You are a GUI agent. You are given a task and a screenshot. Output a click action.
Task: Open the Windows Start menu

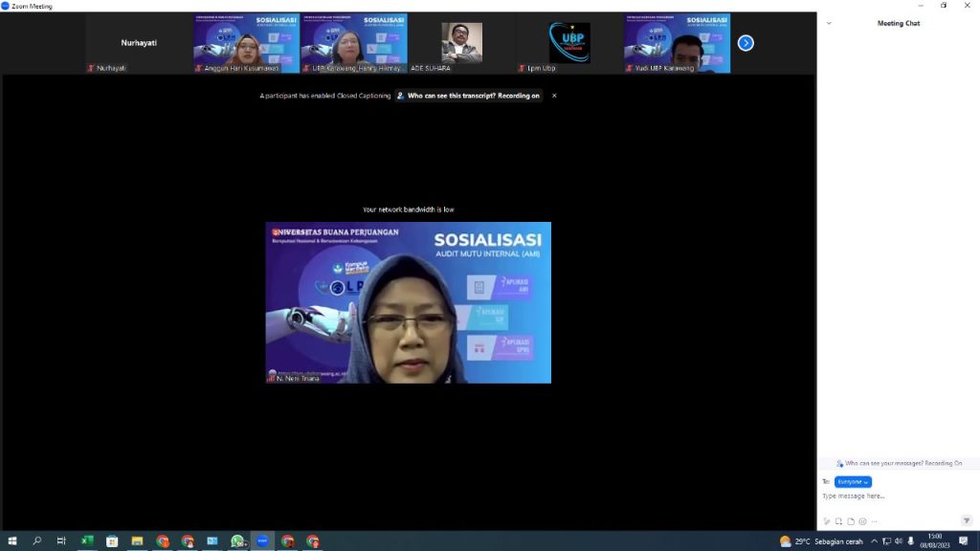coord(11,541)
